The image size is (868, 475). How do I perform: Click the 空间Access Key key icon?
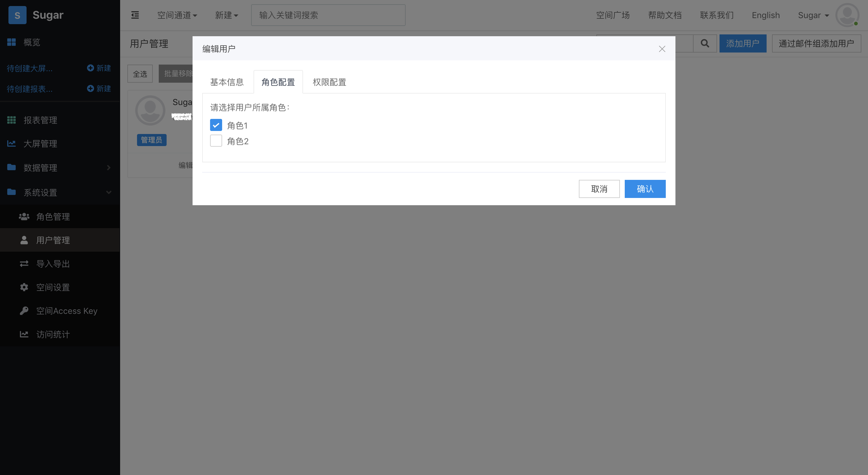tap(24, 311)
